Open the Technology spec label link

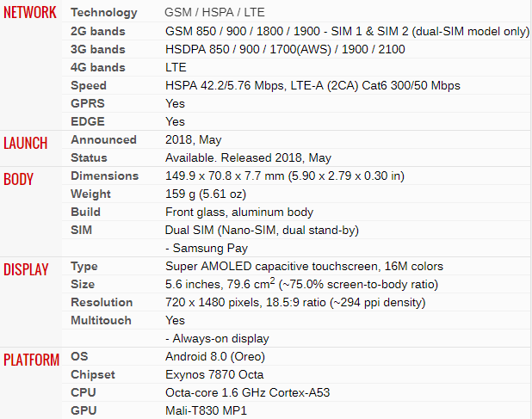[x=103, y=13]
